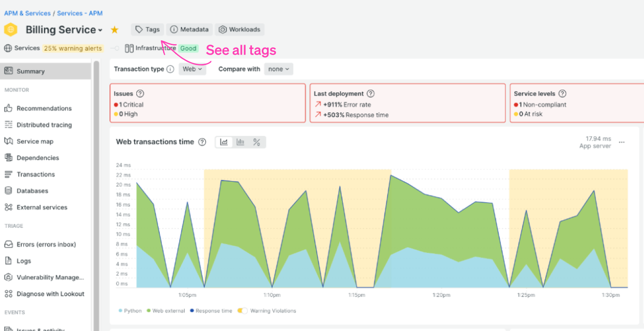Go to Errors (errors inbox) page
Screen dimensions: 644x331
pos(46,244)
